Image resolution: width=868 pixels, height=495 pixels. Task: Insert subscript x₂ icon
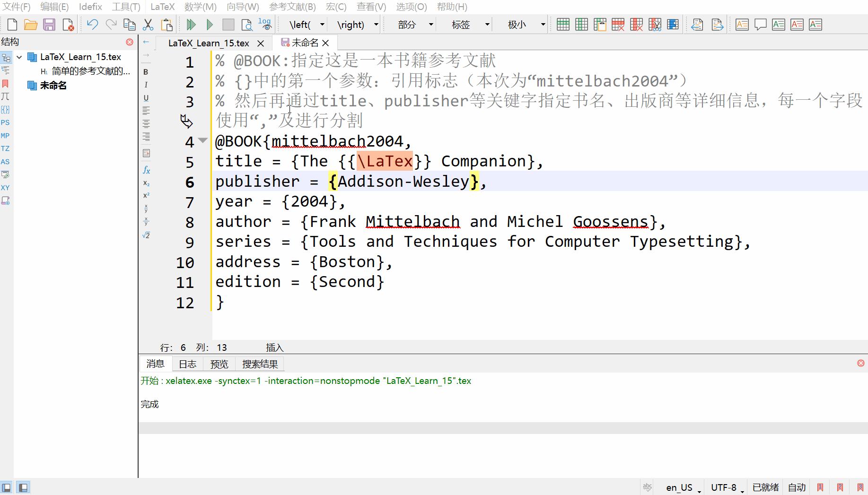(146, 183)
